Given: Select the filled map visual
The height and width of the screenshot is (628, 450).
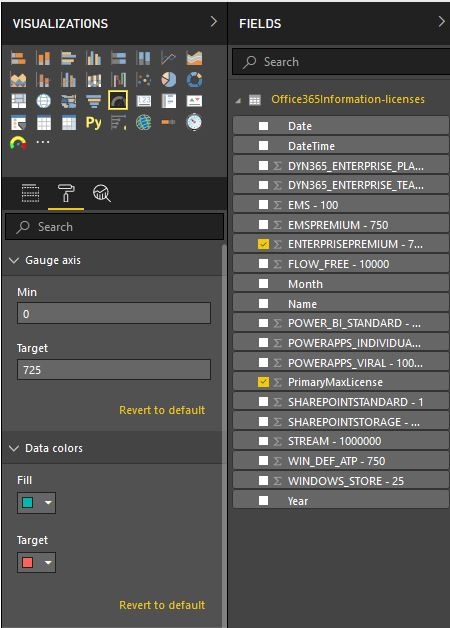Looking at the screenshot, I should [68, 101].
